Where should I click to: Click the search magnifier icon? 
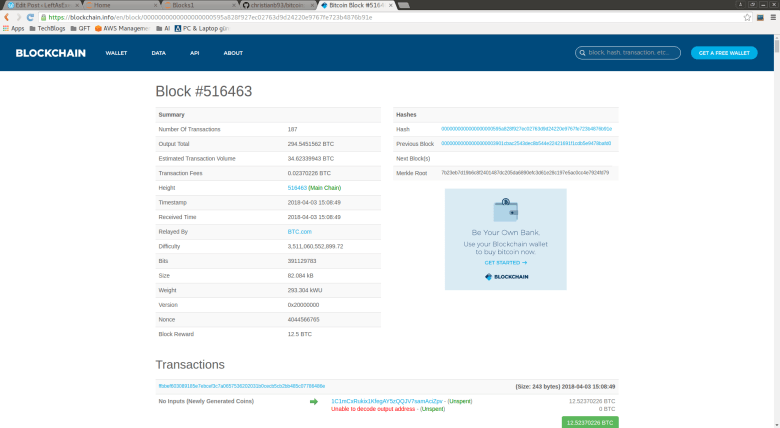[x=582, y=52]
